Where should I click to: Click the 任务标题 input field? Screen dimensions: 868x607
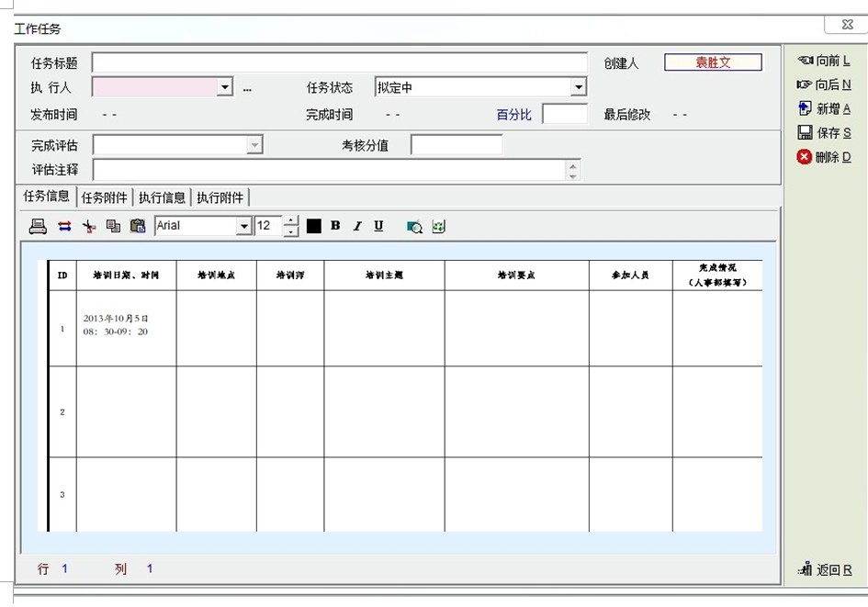click(339, 62)
